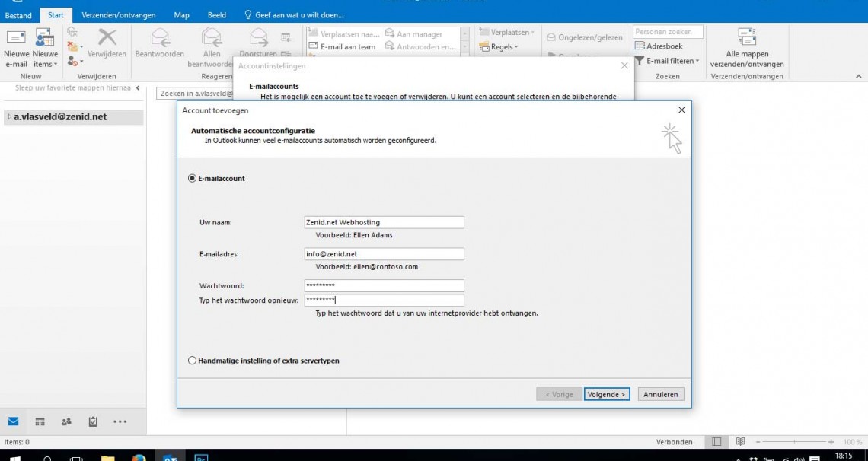This screenshot has height=461, width=868.
Task: Click the ignore conversation icon in Verwijderen group
Action: tap(72, 33)
